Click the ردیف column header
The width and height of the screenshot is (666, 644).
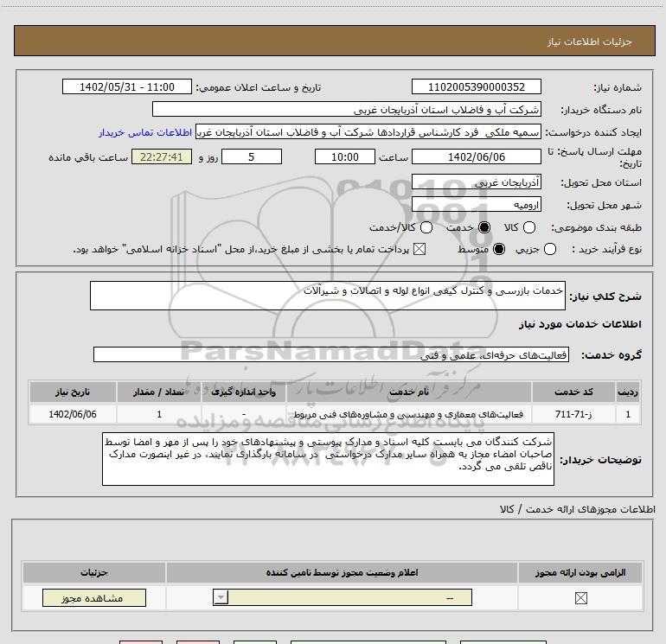(628, 392)
